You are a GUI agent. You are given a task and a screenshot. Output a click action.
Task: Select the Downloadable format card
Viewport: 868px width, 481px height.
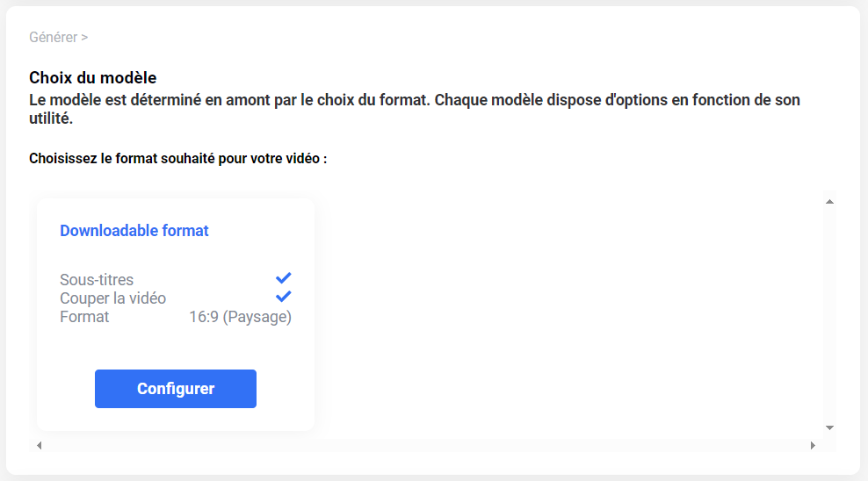[x=176, y=314]
